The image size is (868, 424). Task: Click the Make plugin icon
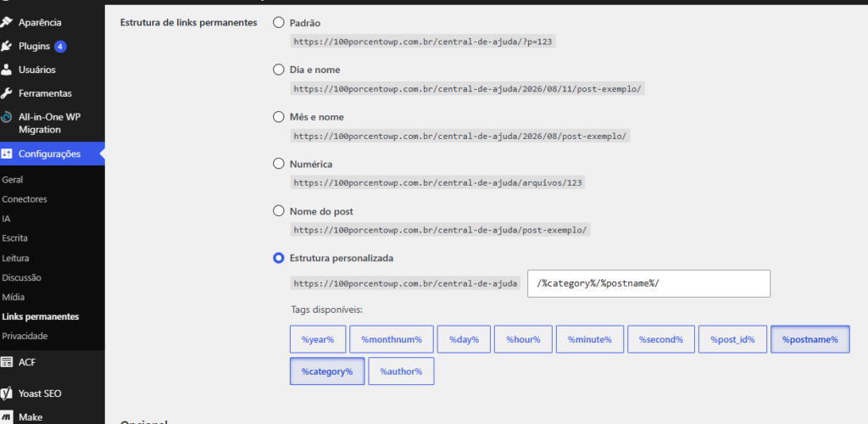click(x=6, y=417)
